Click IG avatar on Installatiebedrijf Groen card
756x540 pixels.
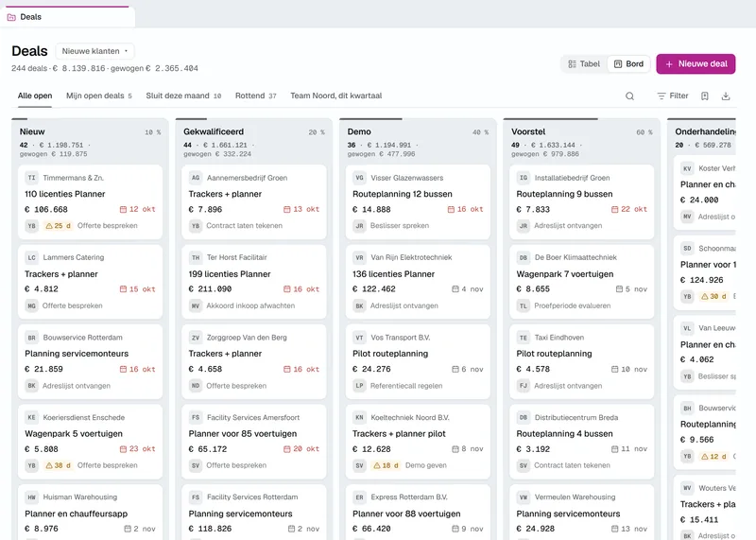pyautogui.click(x=524, y=178)
